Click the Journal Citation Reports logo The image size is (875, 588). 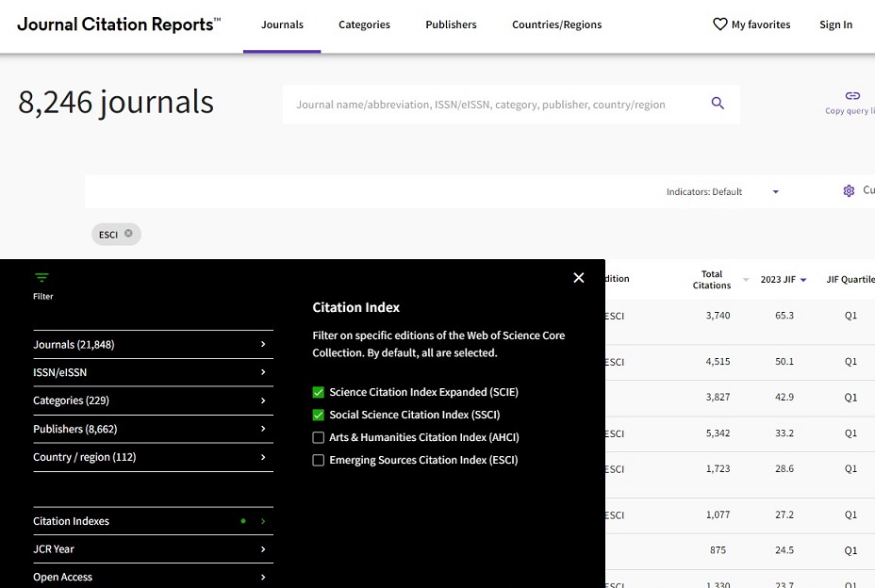tap(119, 24)
